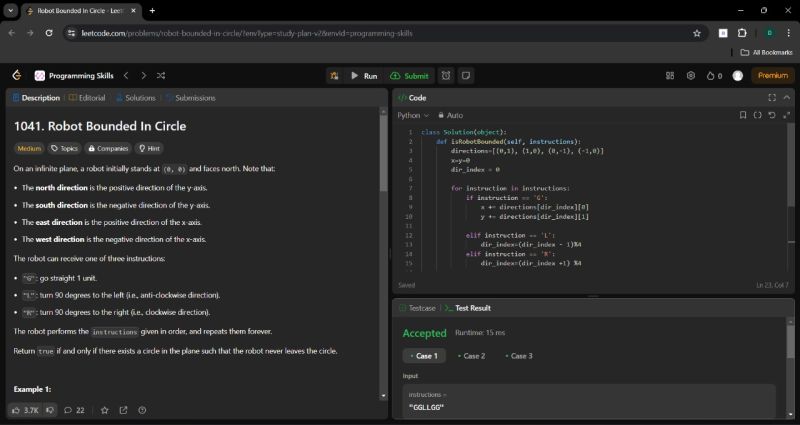Image resolution: width=800 pixels, height=425 pixels.
Task: View site information icon in address bar
Action: (71, 33)
